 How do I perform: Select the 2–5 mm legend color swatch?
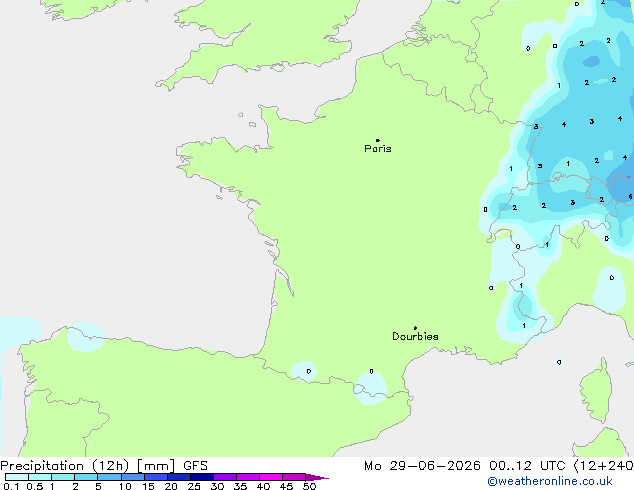click(86, 477)
